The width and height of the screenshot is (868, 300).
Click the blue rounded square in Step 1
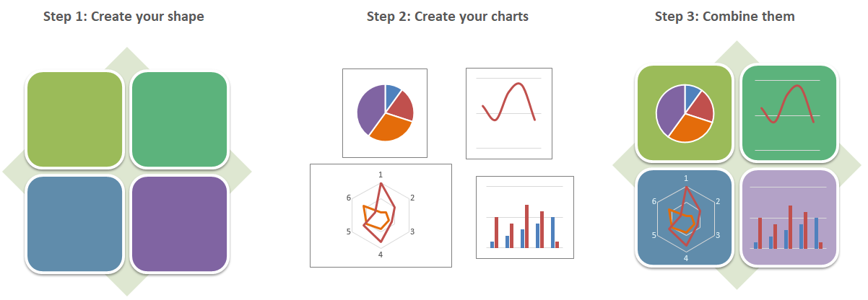[75, 224]
